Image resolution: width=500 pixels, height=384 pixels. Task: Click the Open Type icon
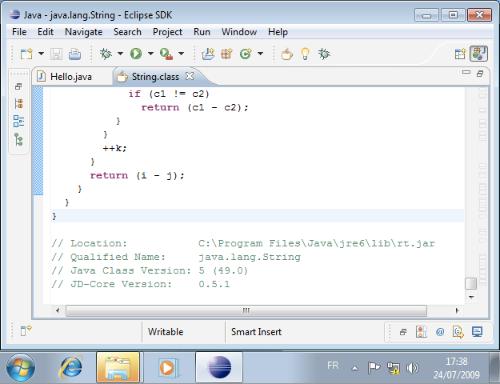click(x=287, y=54)
